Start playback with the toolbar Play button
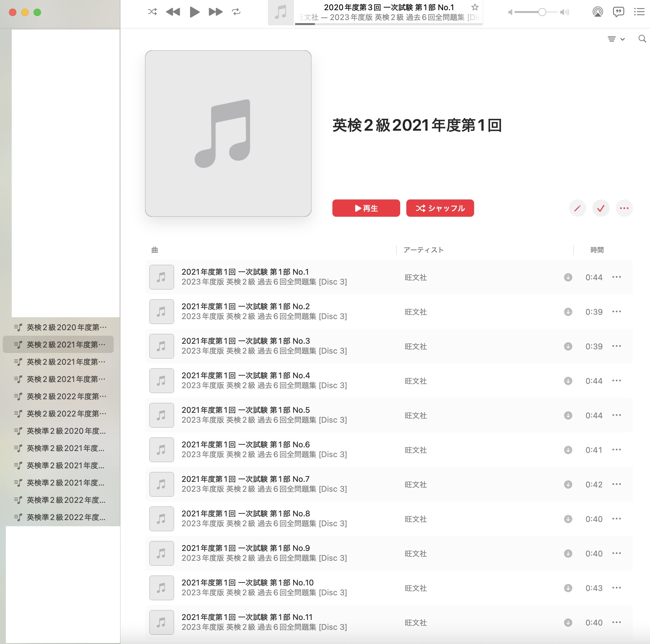This screenshot has height=644, width=650. pos(194,12)
